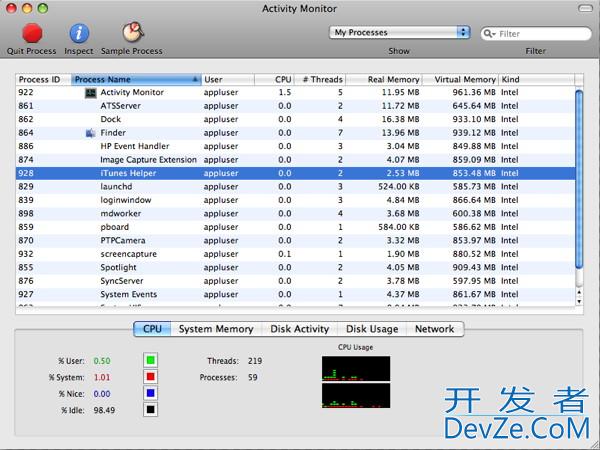Select the ATSServer process row
This screenshot has width=600, height=450.
[x=295, y=106]
